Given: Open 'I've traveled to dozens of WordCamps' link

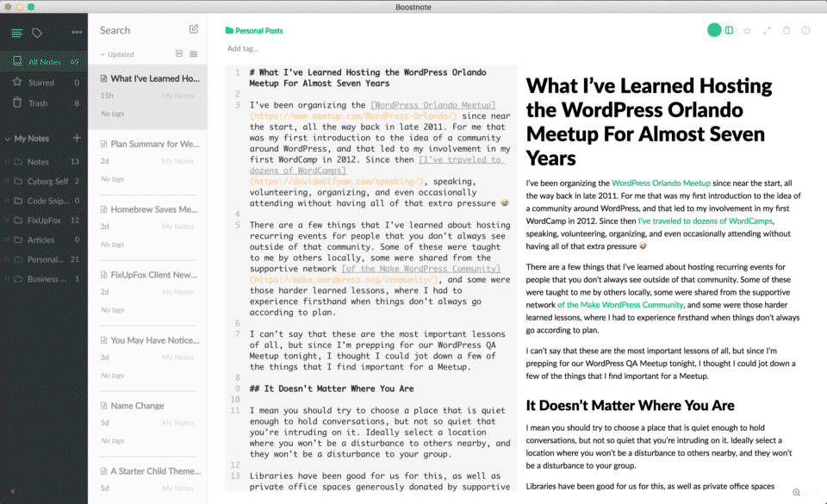Looking at the screenshot, I should tap(706, 221).
